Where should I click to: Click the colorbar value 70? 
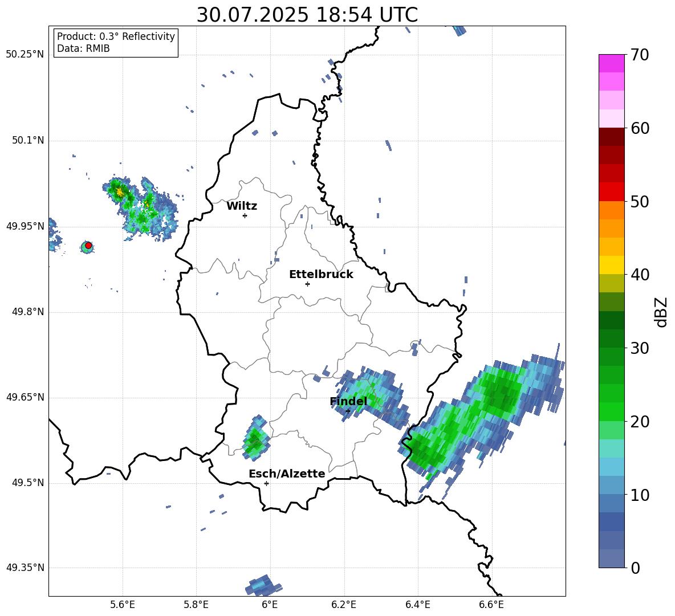[640, 55]
